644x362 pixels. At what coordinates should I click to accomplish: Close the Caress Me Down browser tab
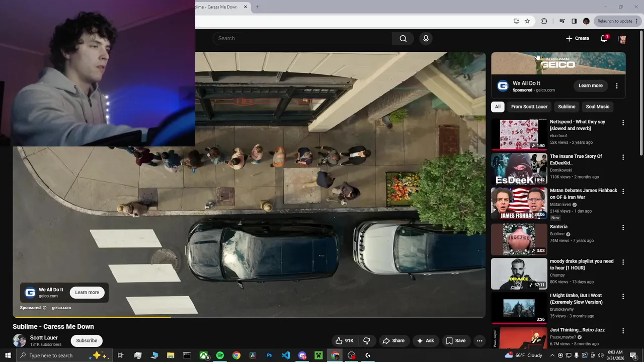(246, 7)
